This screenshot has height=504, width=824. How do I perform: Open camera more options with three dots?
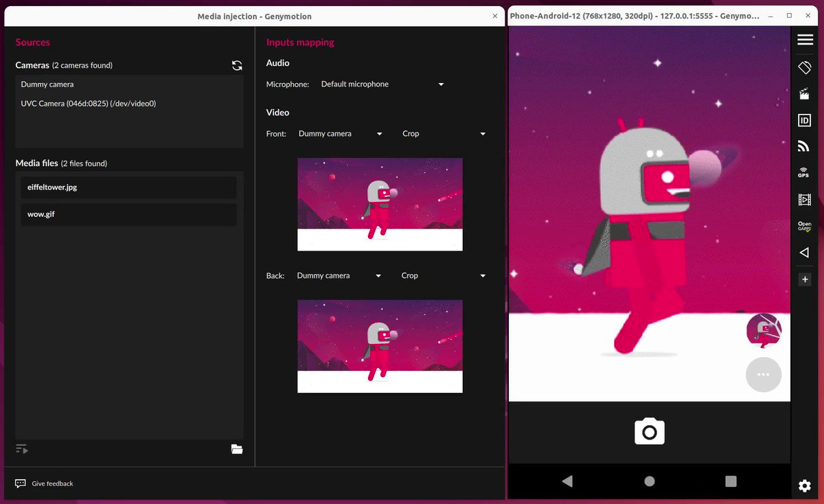763,374
